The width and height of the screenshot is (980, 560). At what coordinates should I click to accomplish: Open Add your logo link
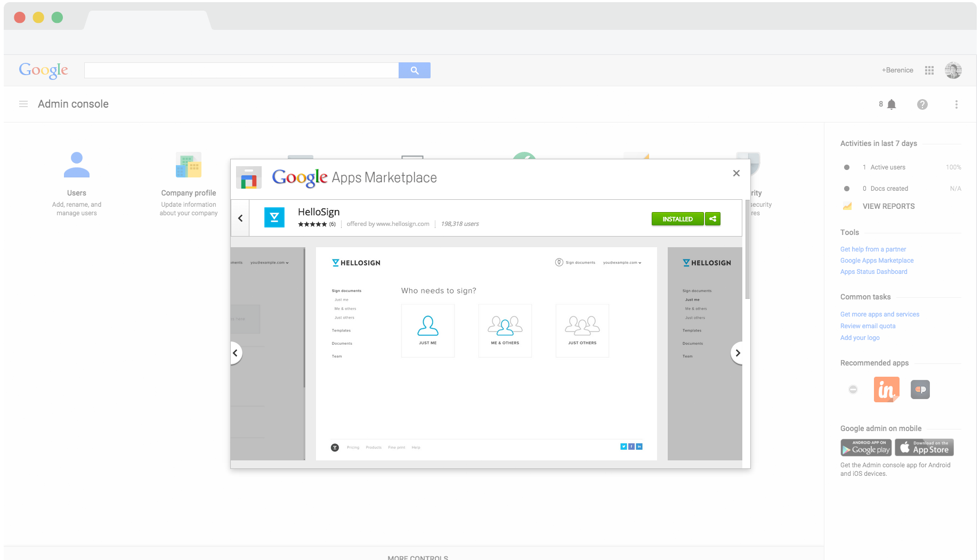(x=860, y=338)
